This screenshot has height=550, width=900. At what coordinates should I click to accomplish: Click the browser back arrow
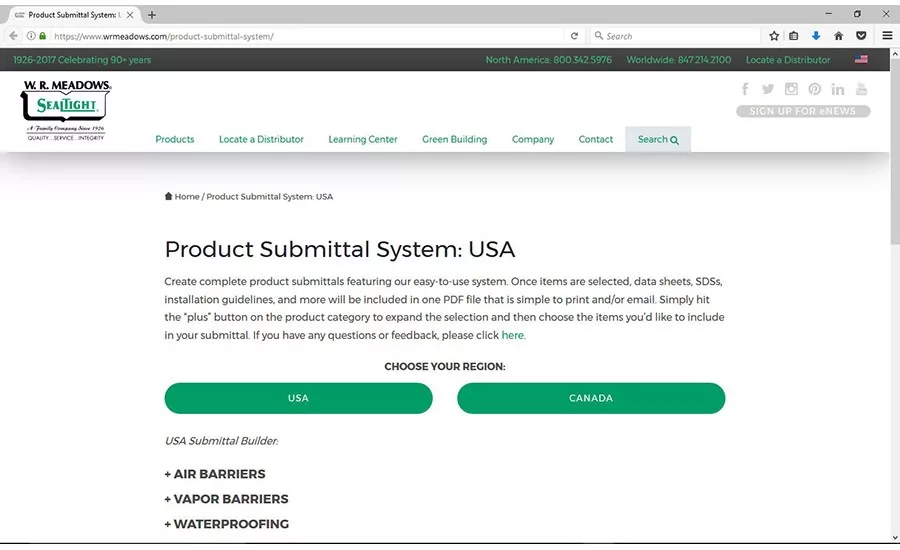click(x=13, y=36)
